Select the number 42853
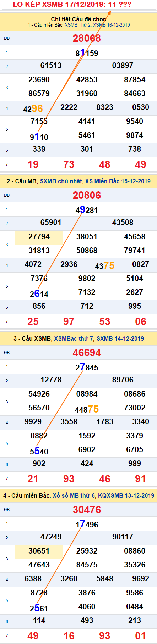The image size is (157, 644). [87, 80]
